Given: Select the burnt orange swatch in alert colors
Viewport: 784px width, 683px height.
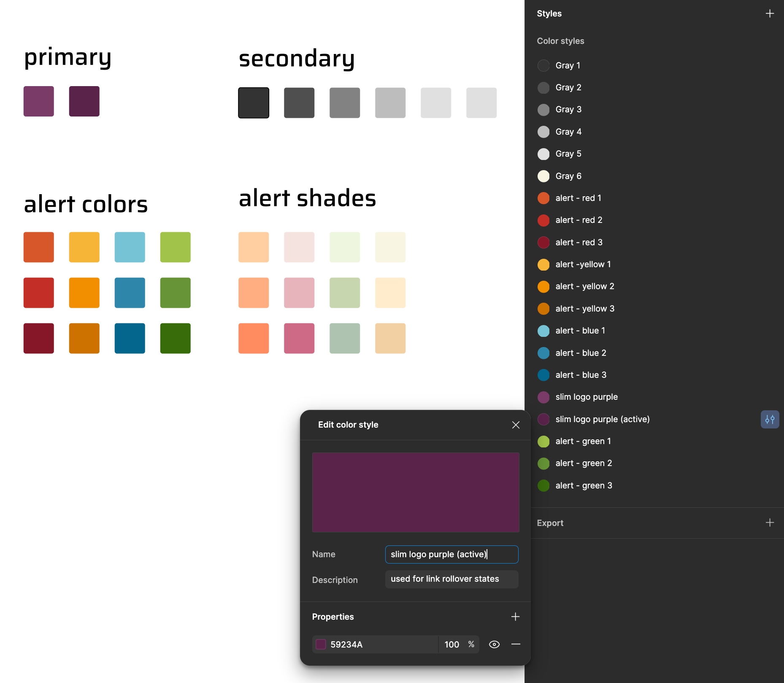Looking at the screenshot, I should (84, 338).
